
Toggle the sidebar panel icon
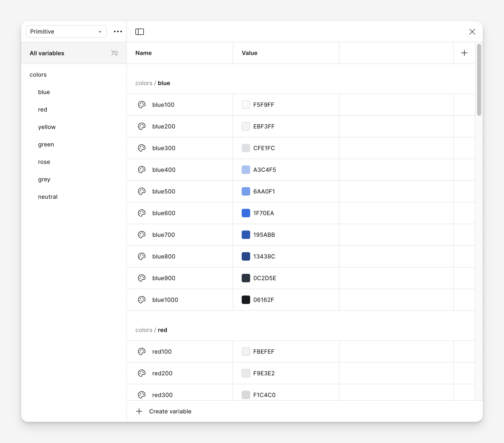(x=140, y=32)
